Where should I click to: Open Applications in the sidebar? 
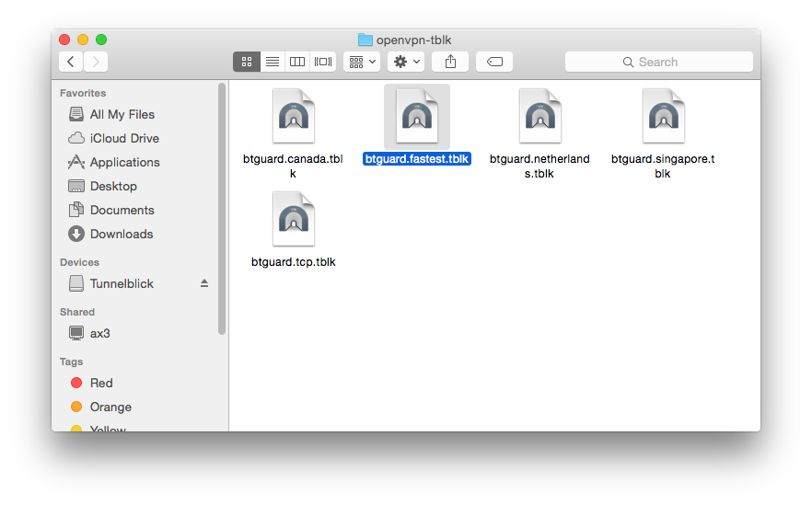(x=124, y=162)
